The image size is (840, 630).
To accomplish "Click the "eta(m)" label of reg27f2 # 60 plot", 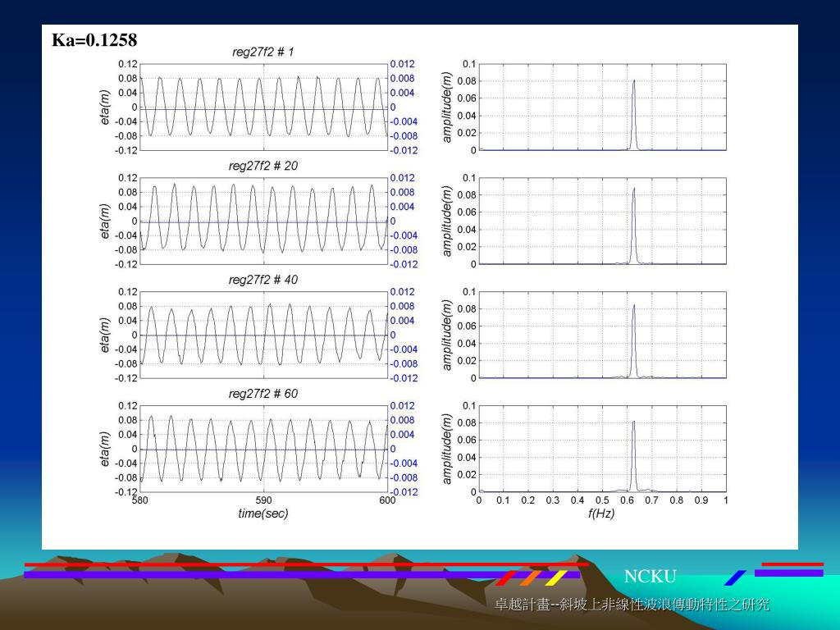I will click(x=104, y=449).
